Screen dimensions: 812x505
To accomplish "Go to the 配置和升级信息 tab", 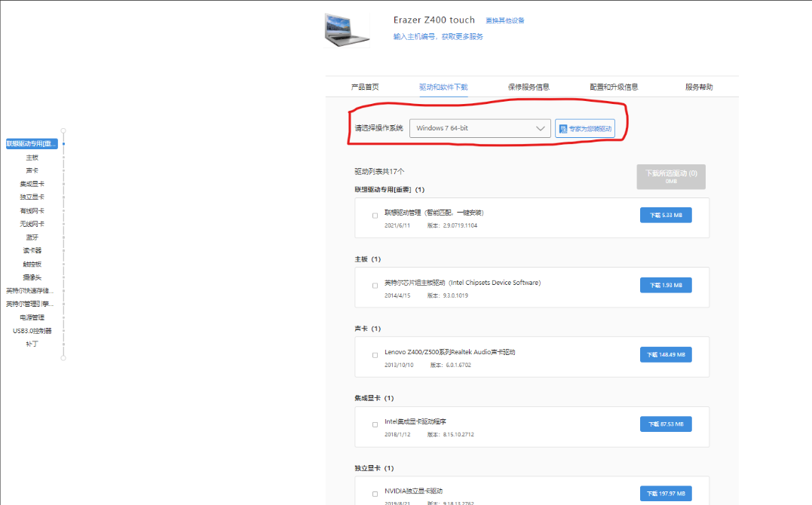I will coord(614,87).
